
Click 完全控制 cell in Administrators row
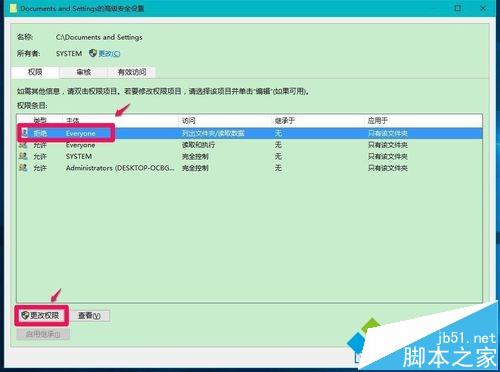tap(195, 168)
